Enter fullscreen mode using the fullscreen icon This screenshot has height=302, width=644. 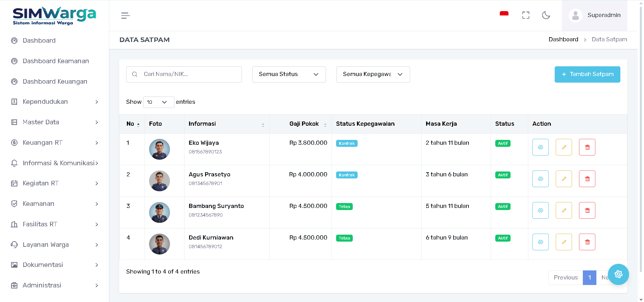(525, 15)
